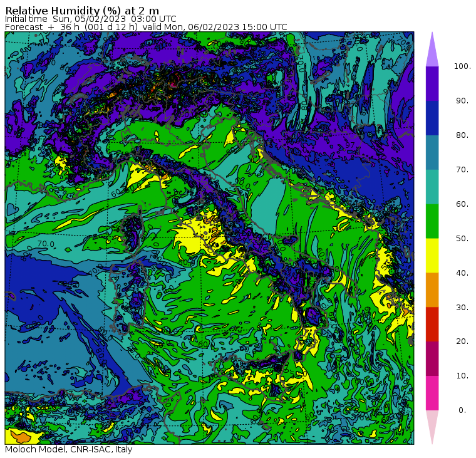Image resolution: width=476 pixels, height=458 pixels.
Task: Click the '0.' colorbar label
Action: [x=462, y=410]
